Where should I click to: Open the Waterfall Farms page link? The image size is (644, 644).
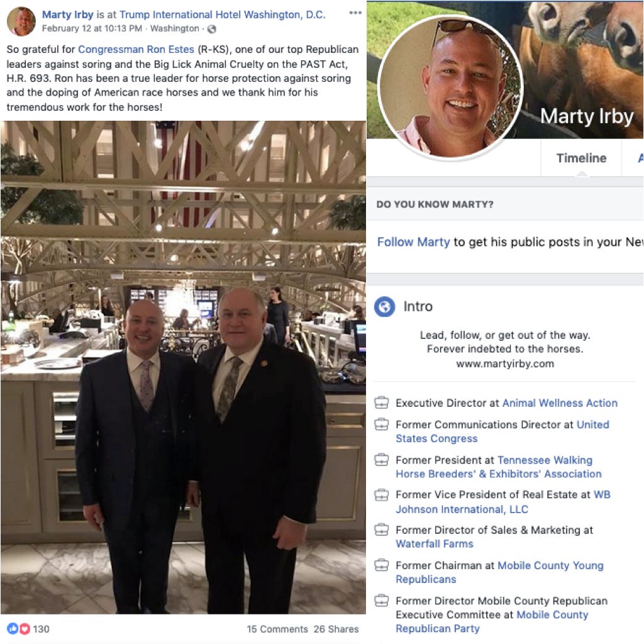435,544
